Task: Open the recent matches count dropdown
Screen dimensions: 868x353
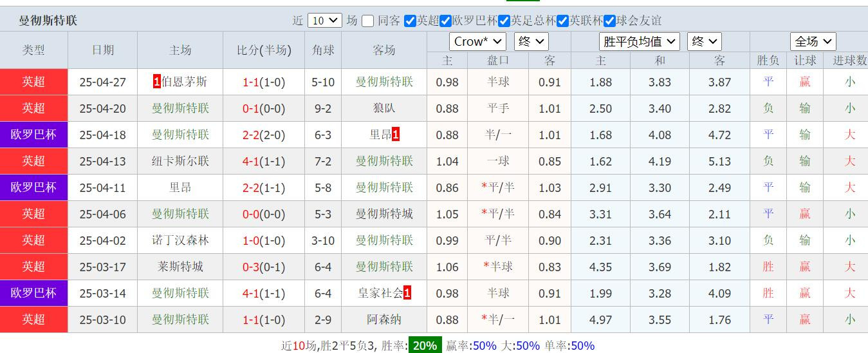Action: point(324,20)
